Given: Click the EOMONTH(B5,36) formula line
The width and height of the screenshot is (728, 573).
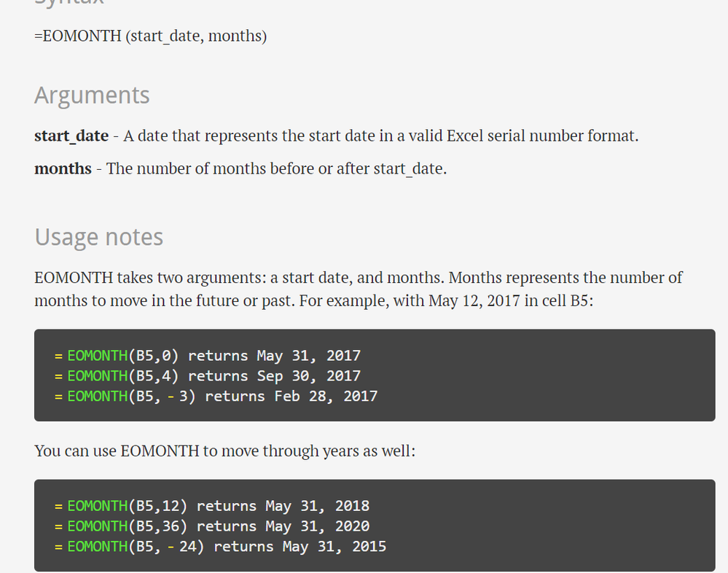Looking at the screenshot, I should pos(212,526).
